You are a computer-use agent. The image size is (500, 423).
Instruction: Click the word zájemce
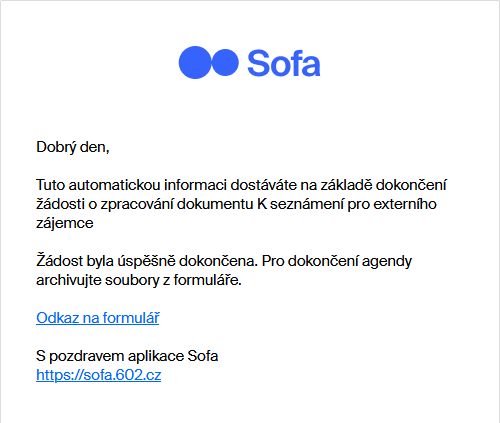tap(65, 223)
